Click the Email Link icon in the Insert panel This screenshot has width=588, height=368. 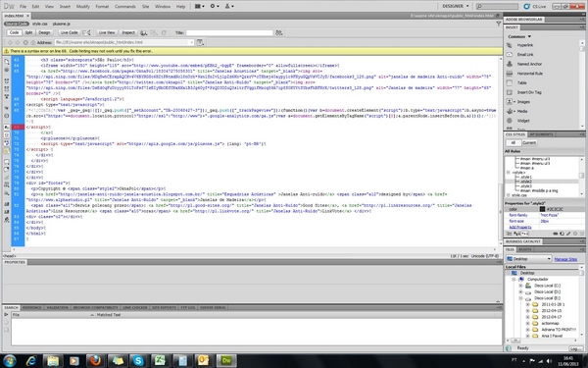pos(510,54)
